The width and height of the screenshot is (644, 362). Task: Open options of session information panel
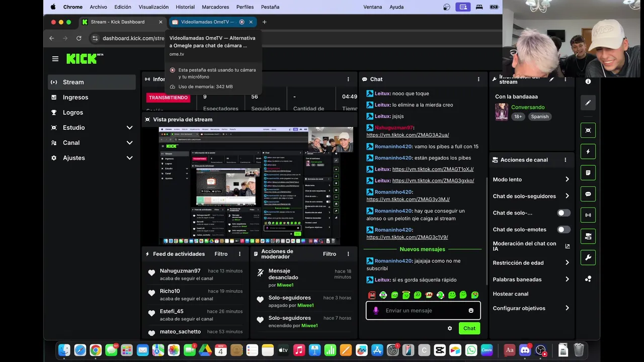click(348, 79)
